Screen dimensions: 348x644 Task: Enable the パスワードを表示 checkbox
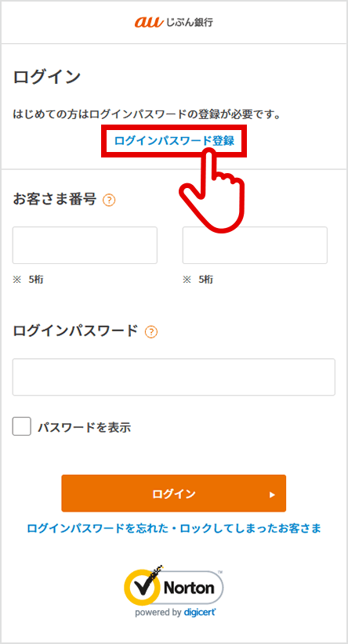(x=22, y=426)
